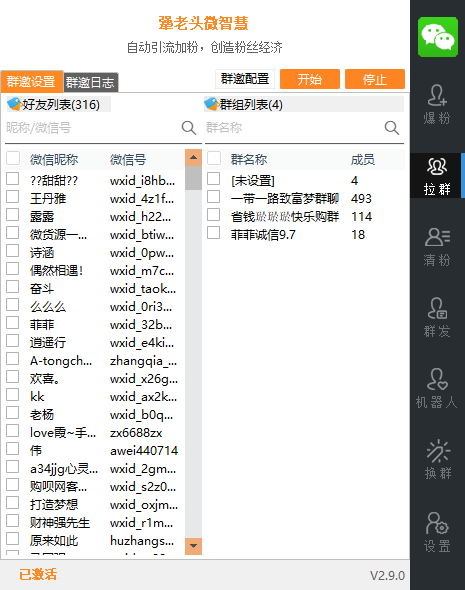Click the friend list scroll up arrow
Image resolution: width=465 pixels, height=590 pixels.
(x=193, y=158)
